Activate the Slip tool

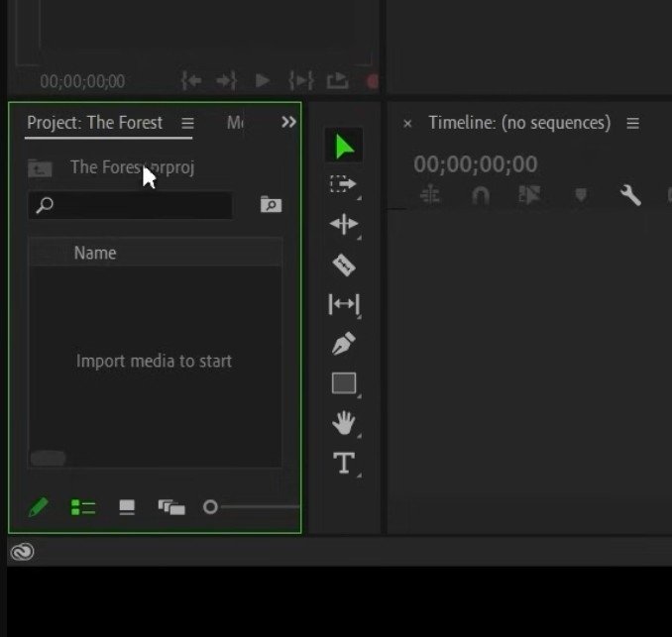point(343,304)
